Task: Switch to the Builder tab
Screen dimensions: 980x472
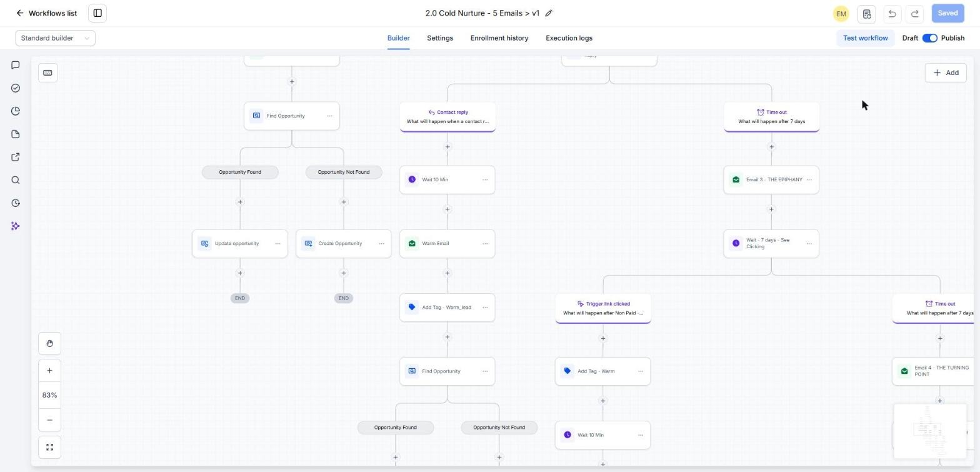Action: pyautogui.click(x=399, y=38)
